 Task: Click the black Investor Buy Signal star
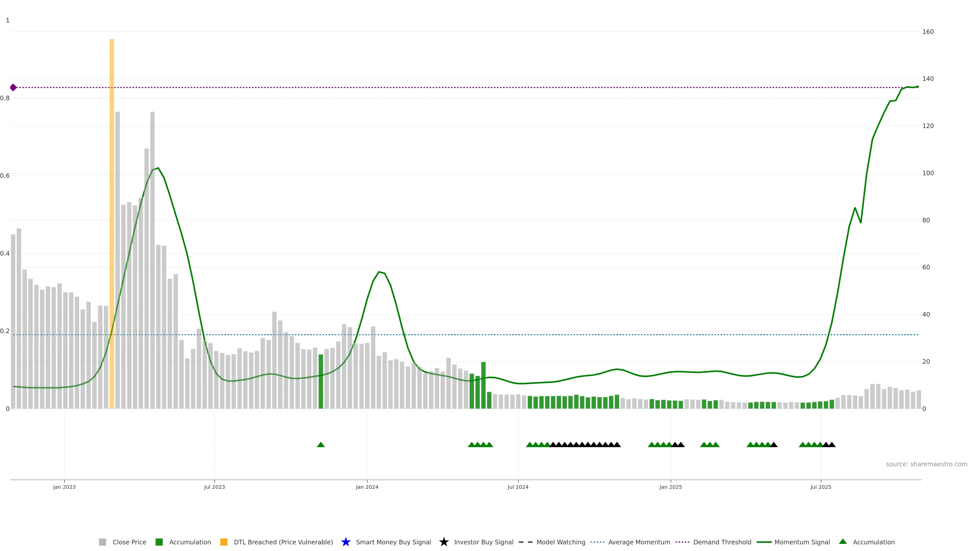(x=444, y=542)
